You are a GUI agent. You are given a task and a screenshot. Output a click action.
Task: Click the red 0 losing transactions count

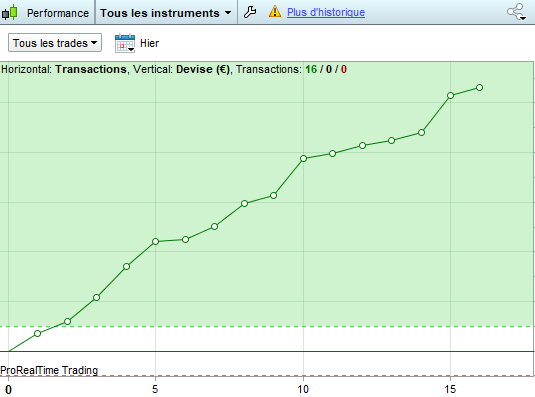pyautogui.click(x=344, y=69)
